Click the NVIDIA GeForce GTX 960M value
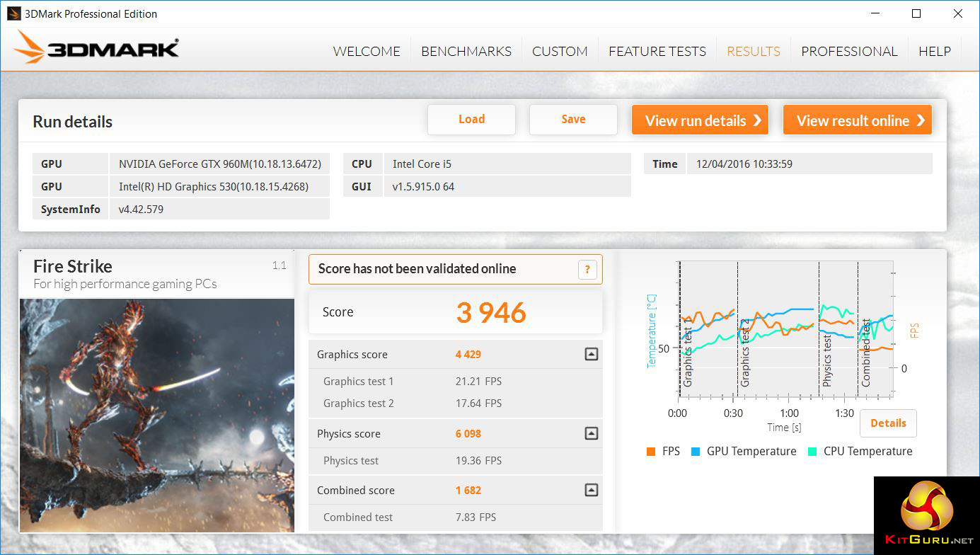The image size is (980, 555). click(x=220, y=164)
